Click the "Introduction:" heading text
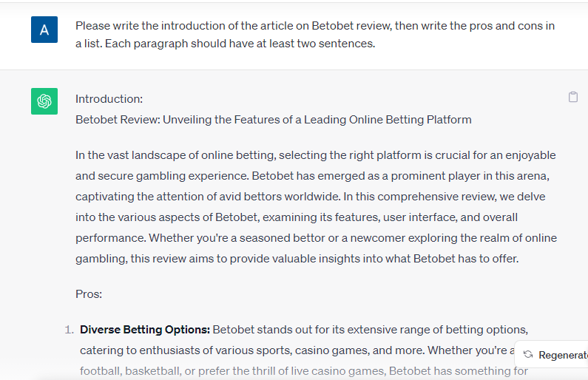The height and width of the screenshot is (380, 588). (109, 99)
